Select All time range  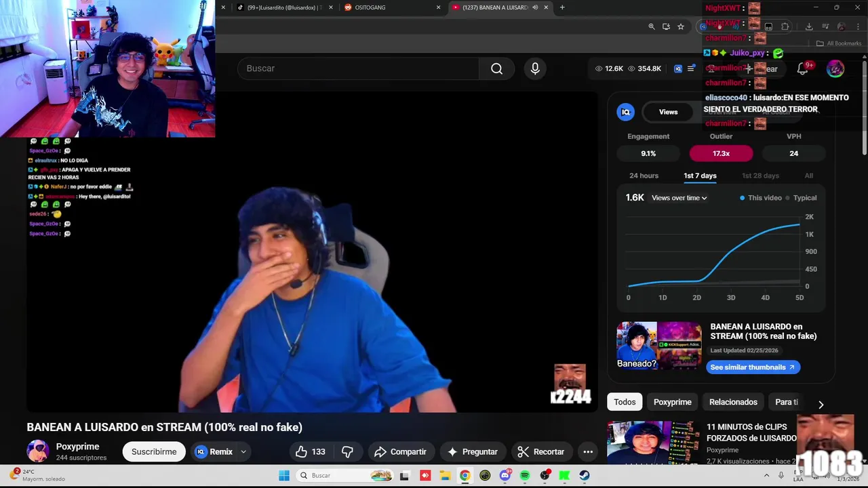[x=809, y=176]
